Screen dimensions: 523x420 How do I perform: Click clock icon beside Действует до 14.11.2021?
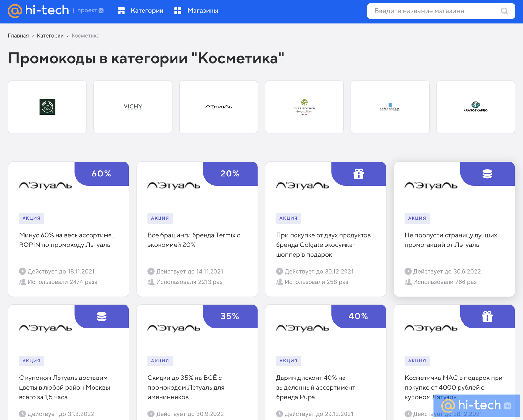[x=151, y=271]
